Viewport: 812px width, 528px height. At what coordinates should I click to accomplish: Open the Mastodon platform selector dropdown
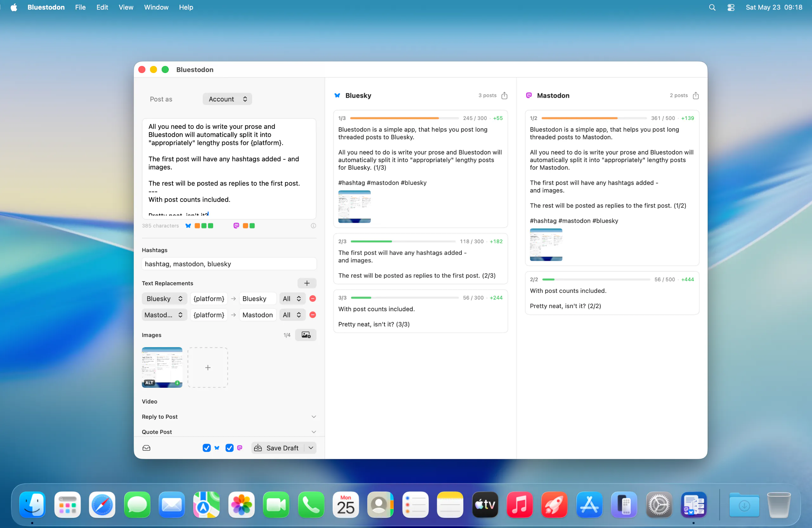(164, 315)
